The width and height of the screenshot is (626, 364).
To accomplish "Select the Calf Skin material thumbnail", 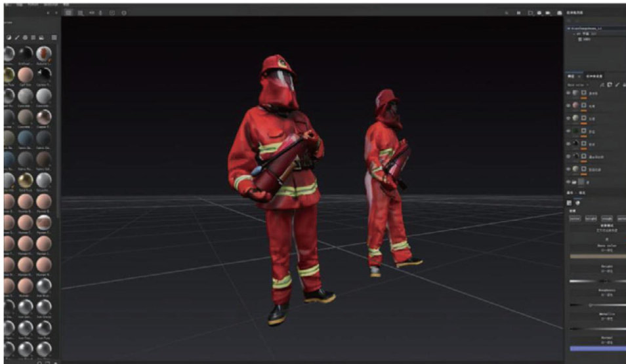I will pos(26,73).
